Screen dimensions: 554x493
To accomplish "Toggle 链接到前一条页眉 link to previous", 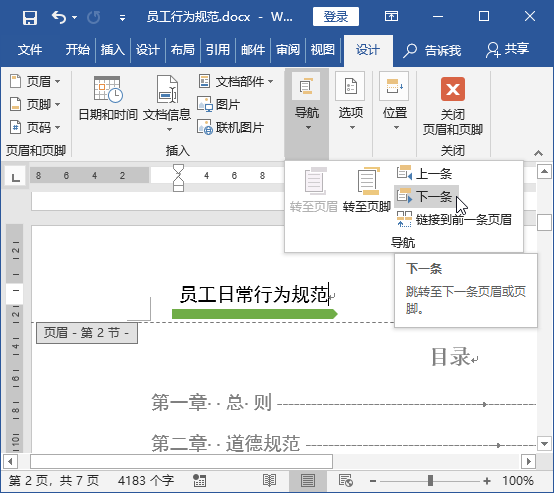I will (x=454, y=219).
